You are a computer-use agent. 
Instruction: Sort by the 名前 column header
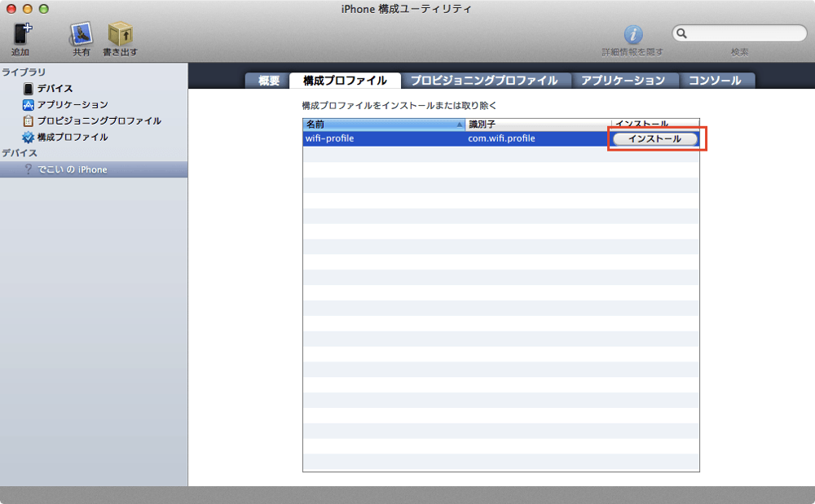[x=384, y=125]
